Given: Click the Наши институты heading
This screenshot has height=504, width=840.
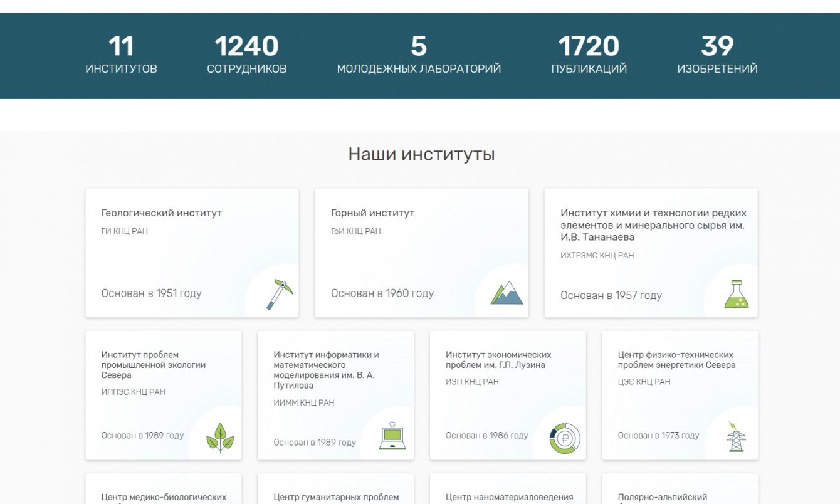Looking at the screenshot, I should 421,154.
